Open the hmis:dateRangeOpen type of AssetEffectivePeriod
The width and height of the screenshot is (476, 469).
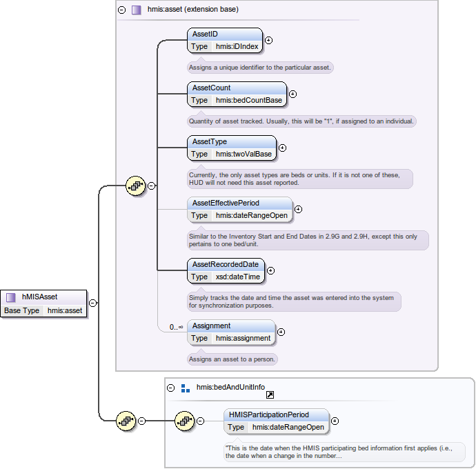click(251, 215)
